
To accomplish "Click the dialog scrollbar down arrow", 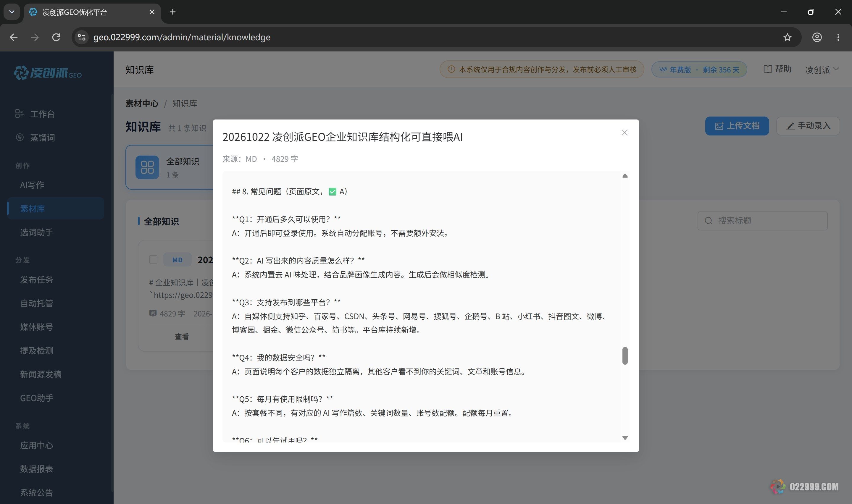I will pos(625,438).
